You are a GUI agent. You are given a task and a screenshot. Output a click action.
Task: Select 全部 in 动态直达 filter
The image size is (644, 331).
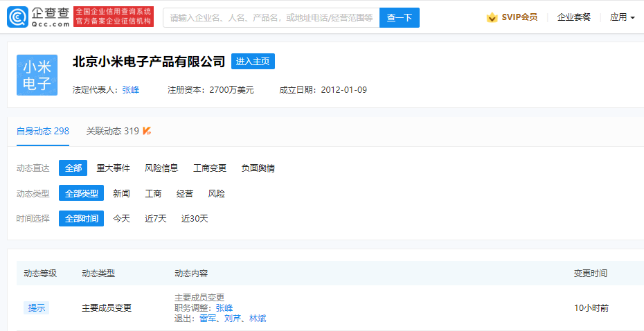[73, 168]
